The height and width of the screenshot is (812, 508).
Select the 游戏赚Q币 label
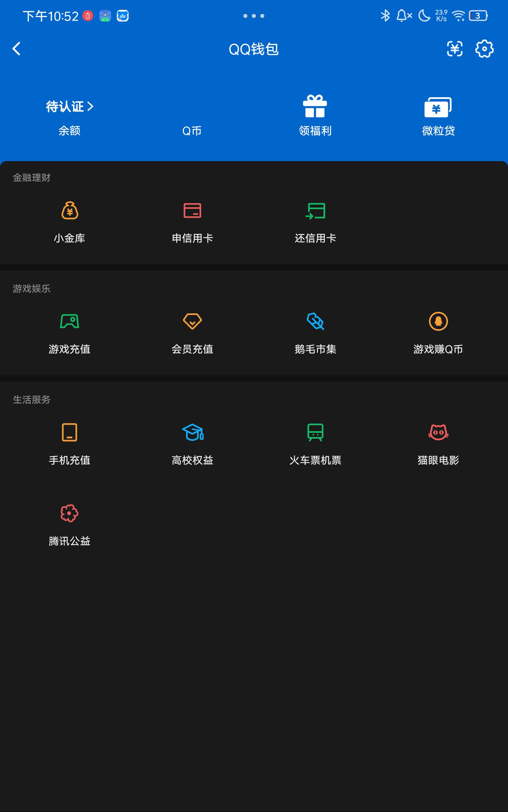(438, 349)
